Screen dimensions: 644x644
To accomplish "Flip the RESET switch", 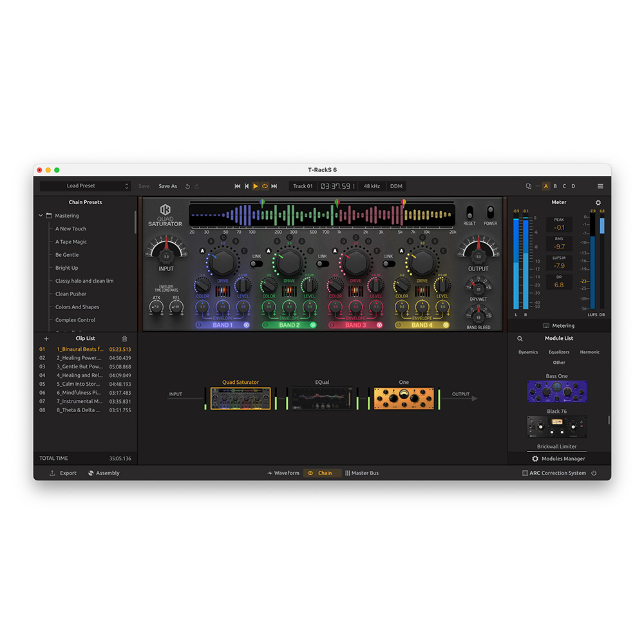I will click(469, 213).
